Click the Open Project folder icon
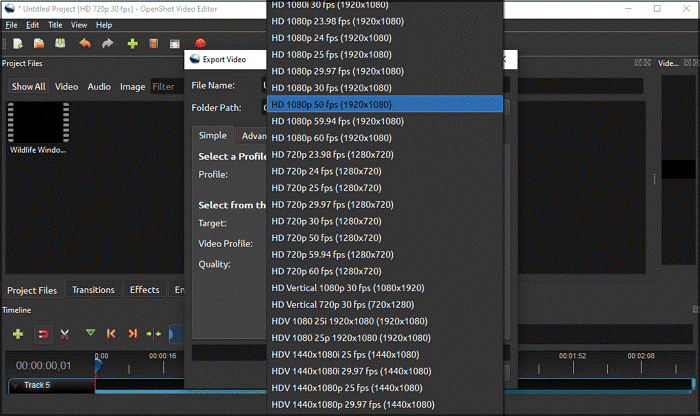Image resolution: width=700 pixels, height=416 pixels. point(39,44)
